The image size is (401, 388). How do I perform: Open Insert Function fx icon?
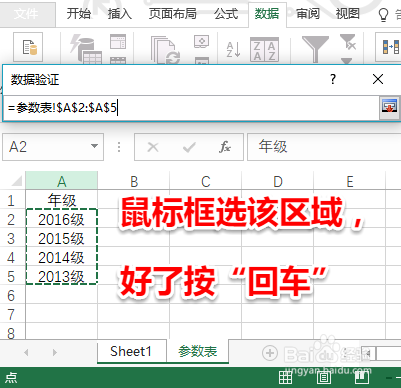[225, 147]
